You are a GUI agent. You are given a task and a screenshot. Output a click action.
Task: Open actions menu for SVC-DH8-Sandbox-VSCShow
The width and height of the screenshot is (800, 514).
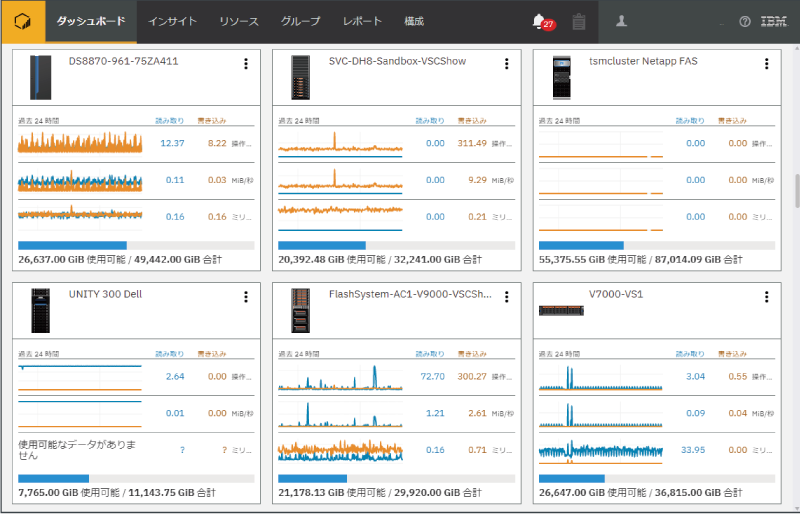point(506,64)
